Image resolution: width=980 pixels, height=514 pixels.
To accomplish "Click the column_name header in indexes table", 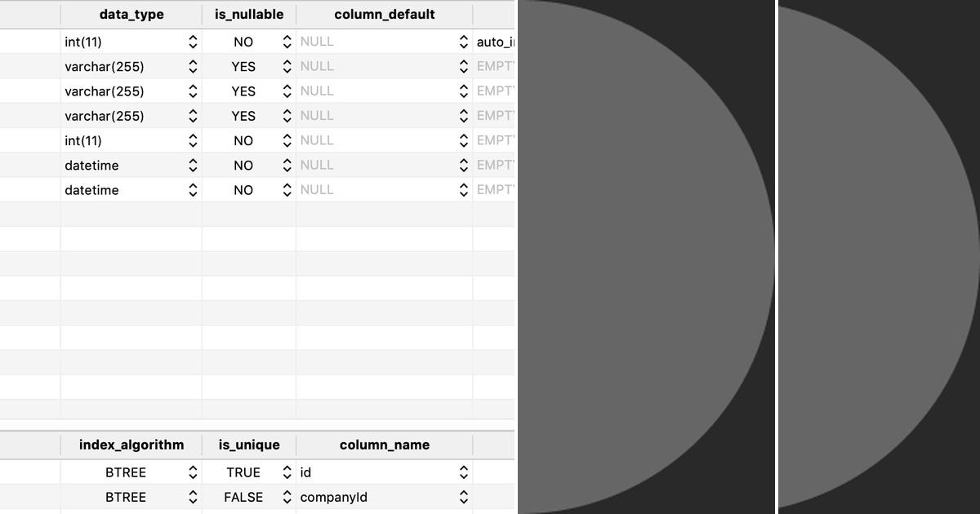I will coord(385,445).
